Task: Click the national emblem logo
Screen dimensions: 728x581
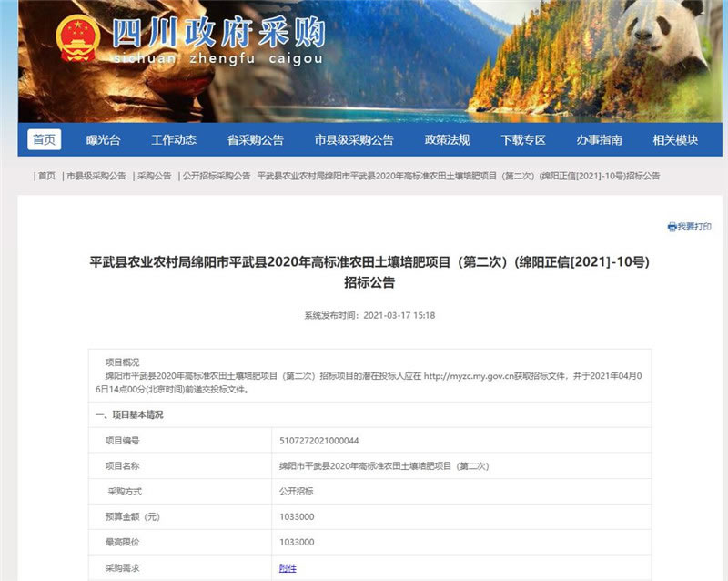Action: 79,38
